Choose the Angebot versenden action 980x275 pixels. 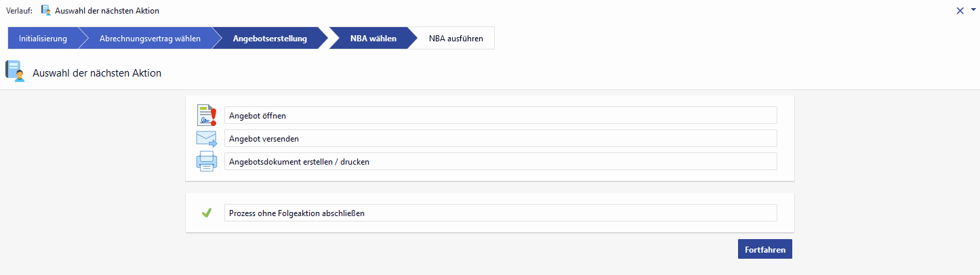[x=500, y=138]
